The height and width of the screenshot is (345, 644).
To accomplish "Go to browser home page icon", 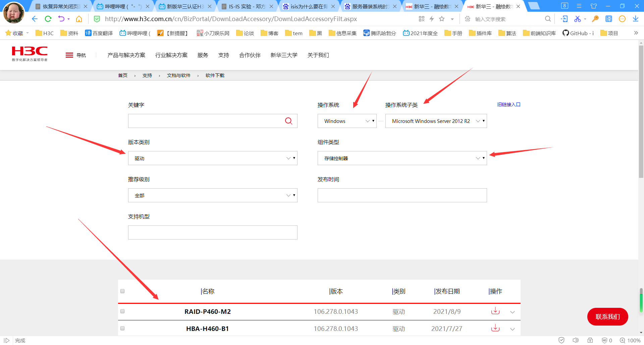I will [x=79, y=19].
